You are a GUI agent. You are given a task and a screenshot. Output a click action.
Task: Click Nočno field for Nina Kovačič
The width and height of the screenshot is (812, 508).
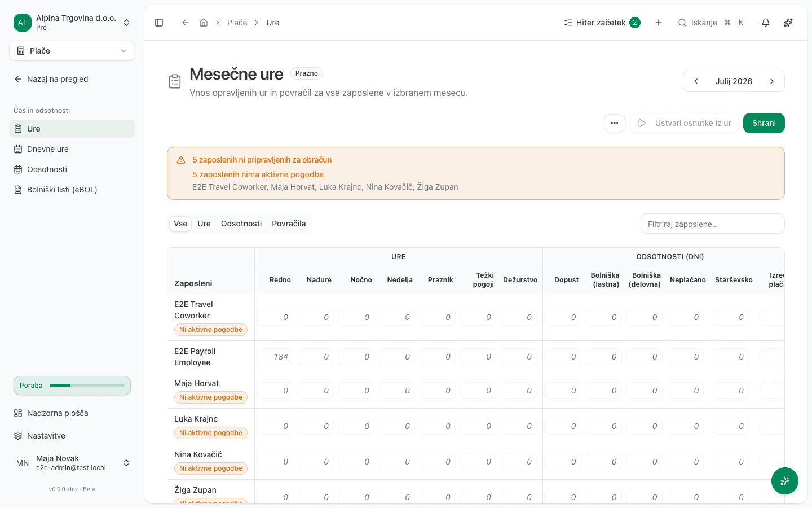pyautogui.click(x=356, y=462)
